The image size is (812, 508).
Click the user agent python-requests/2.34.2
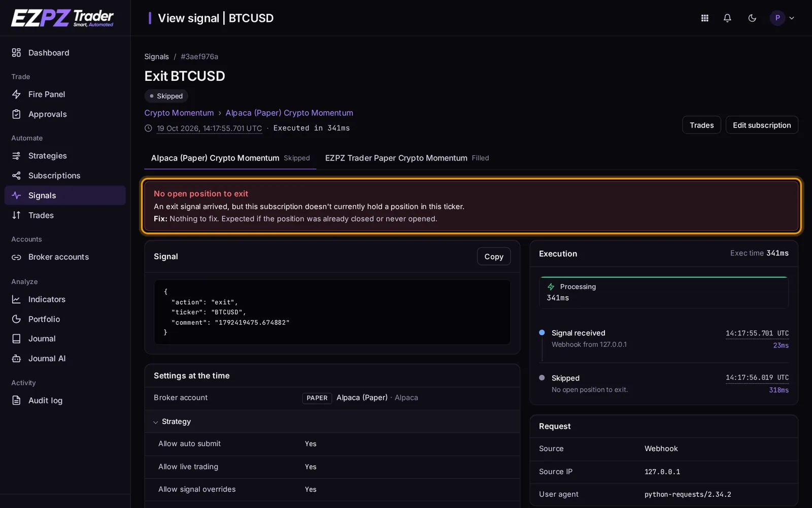point(688,495)
